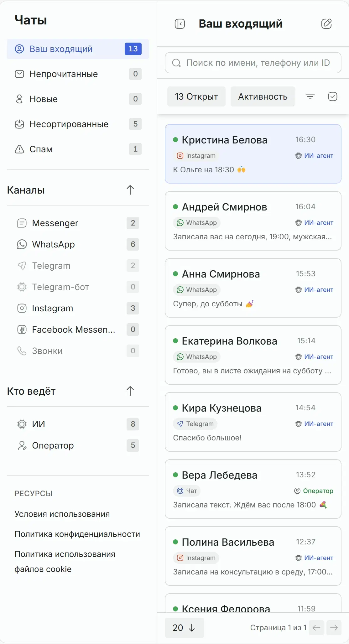
Task: Click the Facebook Messenger channel icon
Action: [x=22, y=330]
